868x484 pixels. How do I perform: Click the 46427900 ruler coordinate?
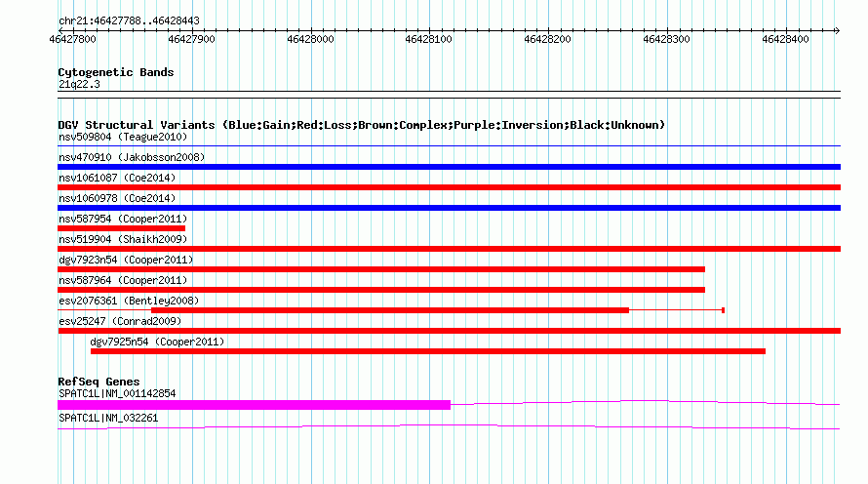click(191, 39)
